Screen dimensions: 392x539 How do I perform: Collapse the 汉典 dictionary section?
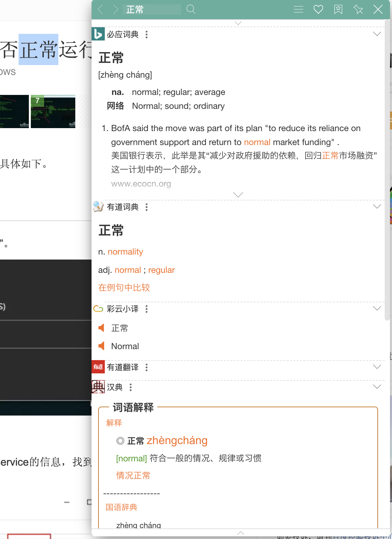point(377,387)
